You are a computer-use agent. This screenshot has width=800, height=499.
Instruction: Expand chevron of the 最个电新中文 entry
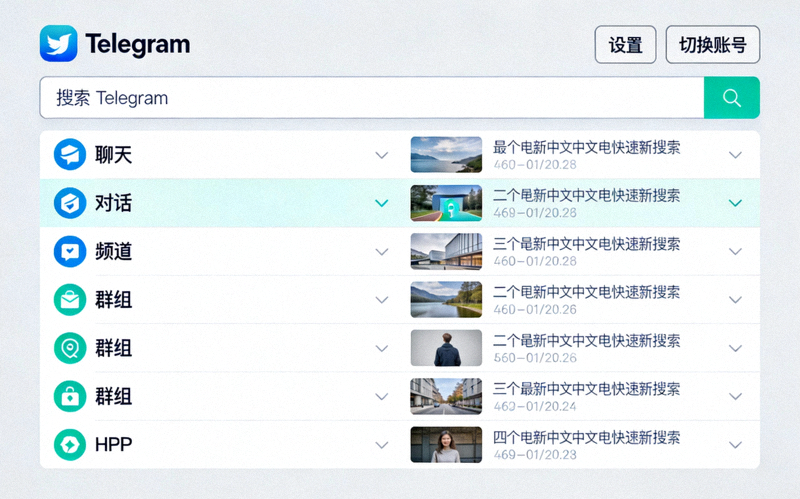point(735,155)
